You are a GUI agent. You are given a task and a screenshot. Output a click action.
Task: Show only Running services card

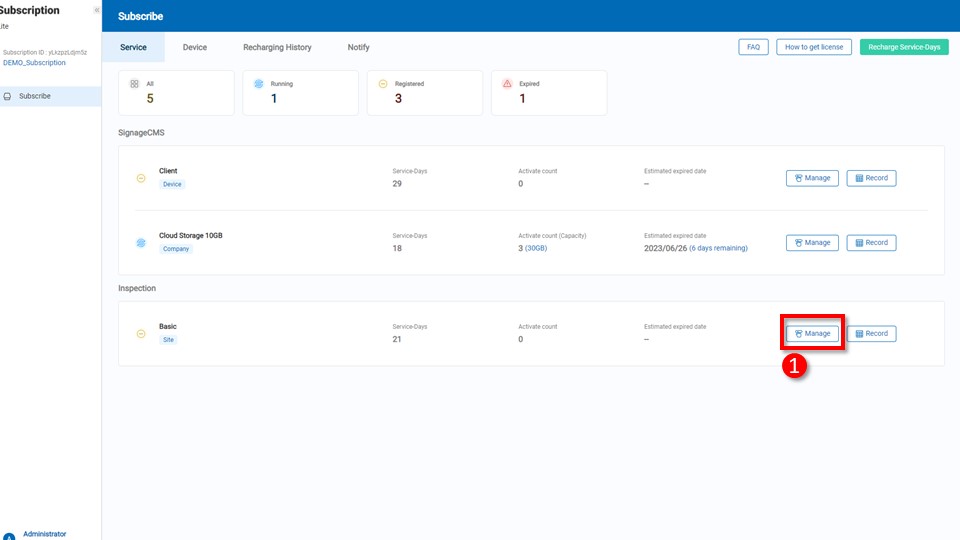click(300, 93)
